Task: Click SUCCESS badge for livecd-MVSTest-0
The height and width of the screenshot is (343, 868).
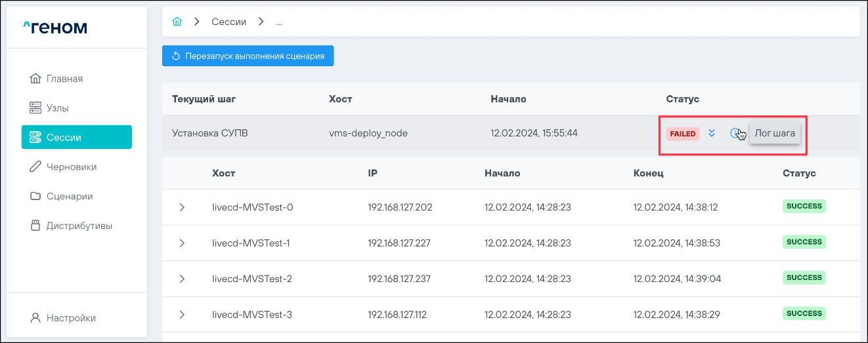Action: coord(804,207)
